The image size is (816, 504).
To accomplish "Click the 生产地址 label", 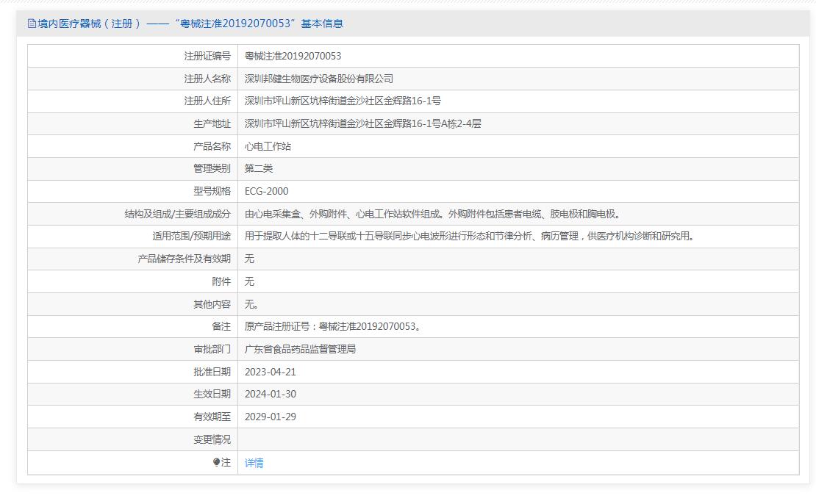I will pos(212,123).
